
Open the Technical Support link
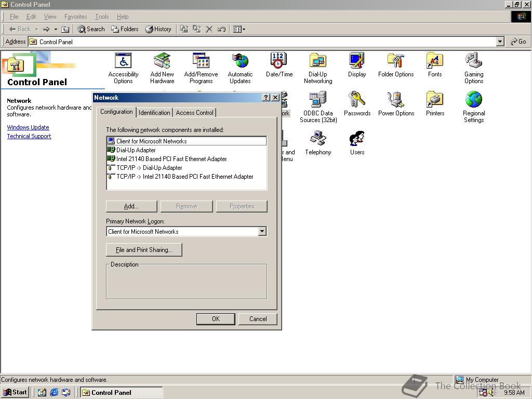pyautogui.click(x=29, y=136)
